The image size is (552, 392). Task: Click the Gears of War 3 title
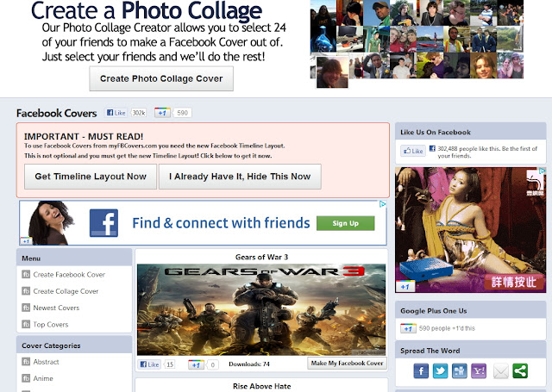(261, 257)
